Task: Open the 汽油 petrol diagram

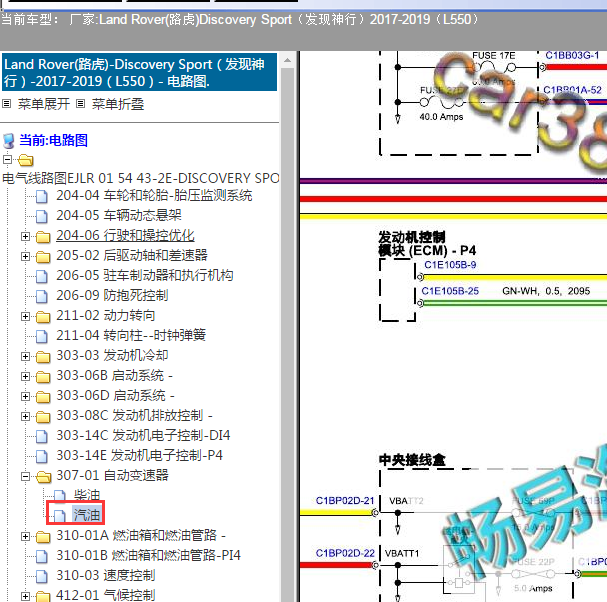Action: tap(87, 515)
